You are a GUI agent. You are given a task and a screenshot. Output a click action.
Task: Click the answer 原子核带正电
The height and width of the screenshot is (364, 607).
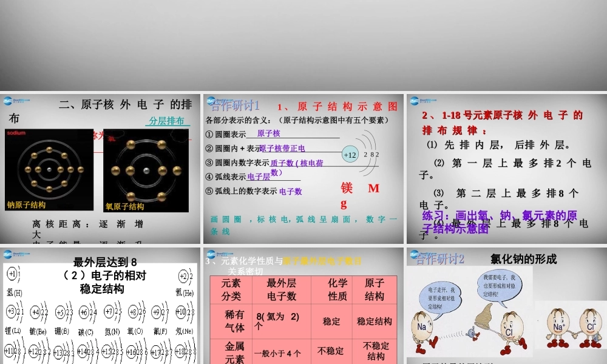(x=282, y=148)
